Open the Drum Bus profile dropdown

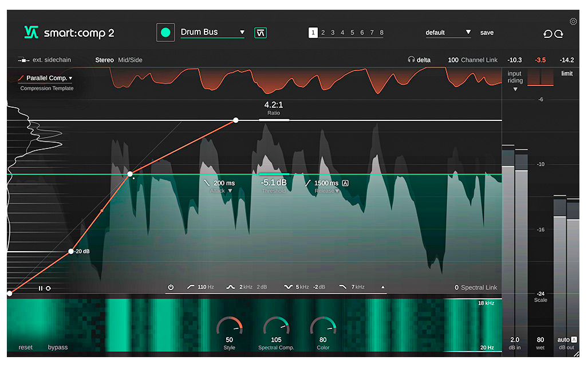pyautogui.click(x=242, y=33)
